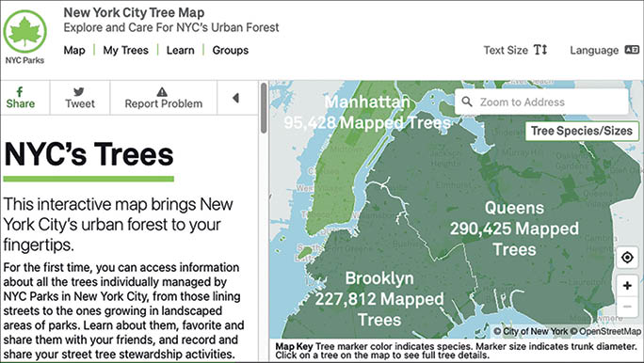Select Manhattan 95,428 Mapped Trees region label

(367, 112)
